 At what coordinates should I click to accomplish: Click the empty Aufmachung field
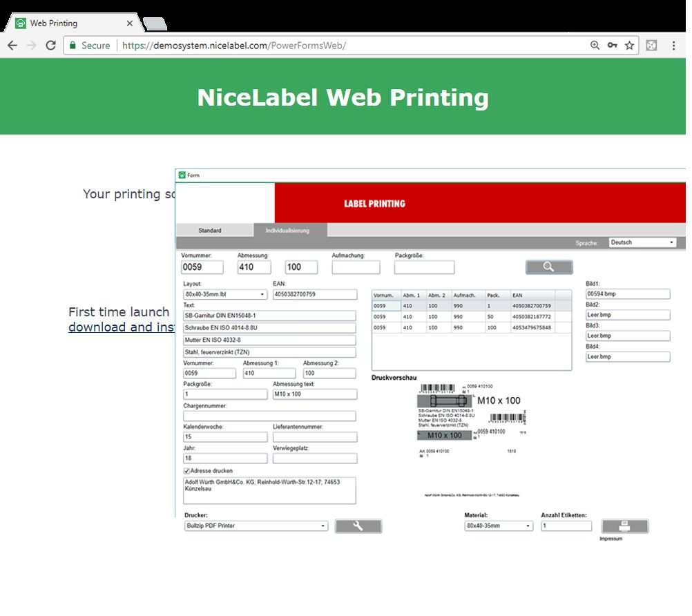tap(356, 267)
